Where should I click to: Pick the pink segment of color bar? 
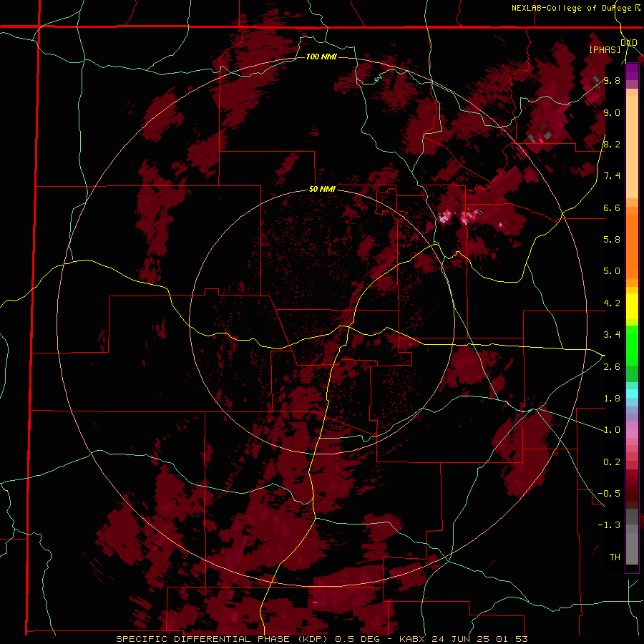[x=632, y=434]
